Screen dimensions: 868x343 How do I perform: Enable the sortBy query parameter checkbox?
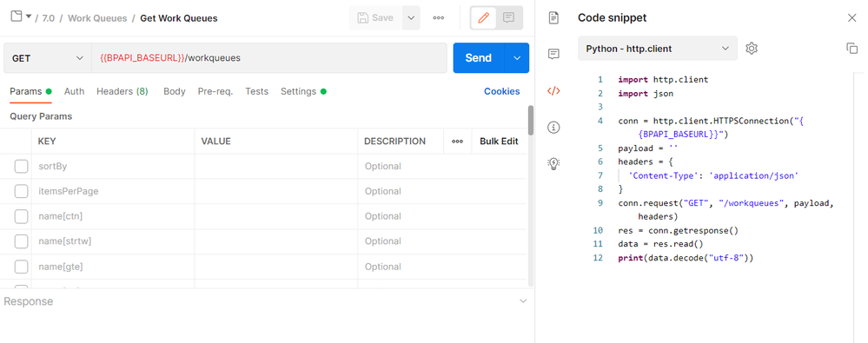[21, 167]
